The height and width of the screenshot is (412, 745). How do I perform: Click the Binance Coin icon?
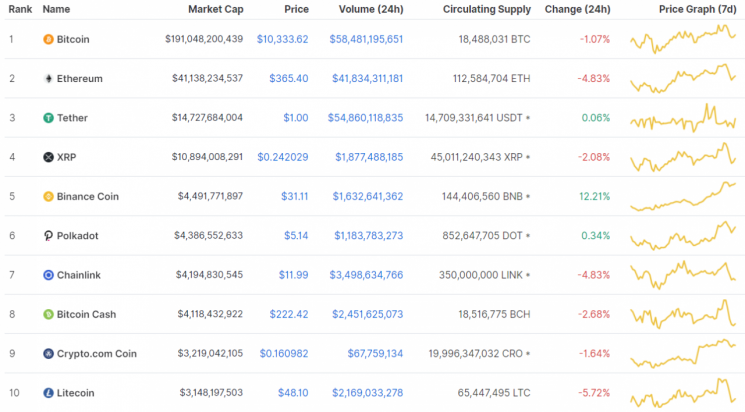point(48,197)
